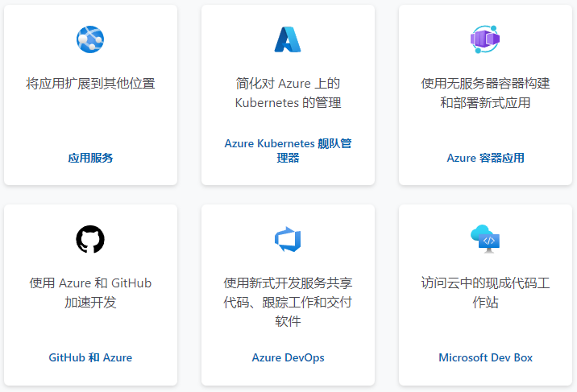
Task: Click the App Service globe icon
Action: click(90, 39)
